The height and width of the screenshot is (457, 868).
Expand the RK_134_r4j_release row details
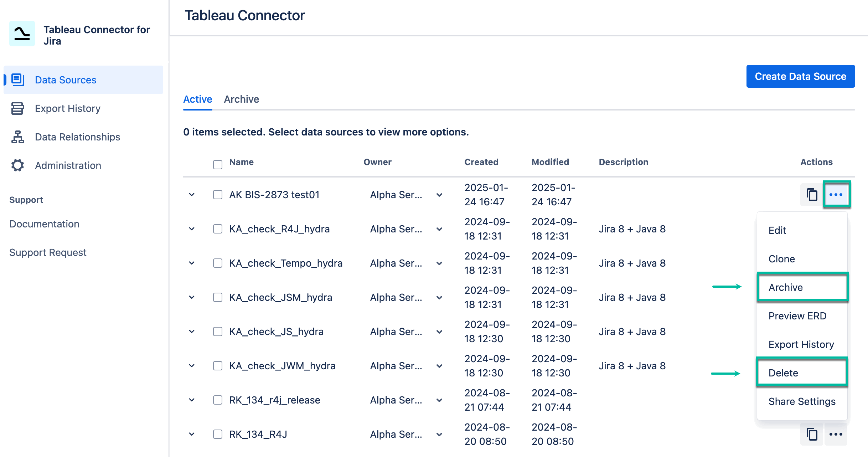click(192, 400)
